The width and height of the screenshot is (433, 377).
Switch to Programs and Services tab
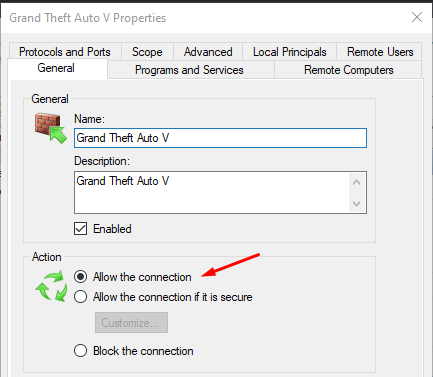tap(191, 70)
